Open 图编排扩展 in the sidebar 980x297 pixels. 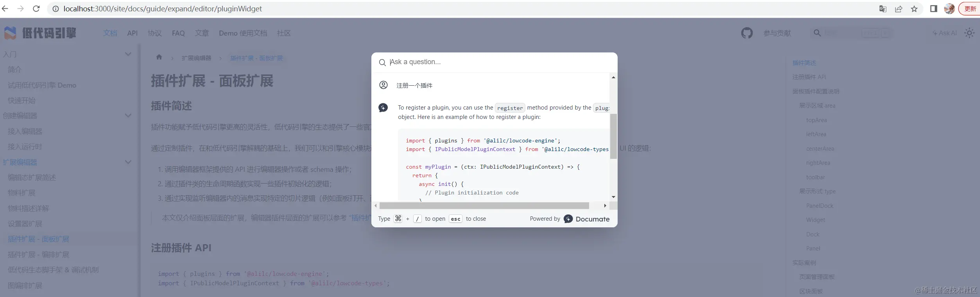click(25, 286)
